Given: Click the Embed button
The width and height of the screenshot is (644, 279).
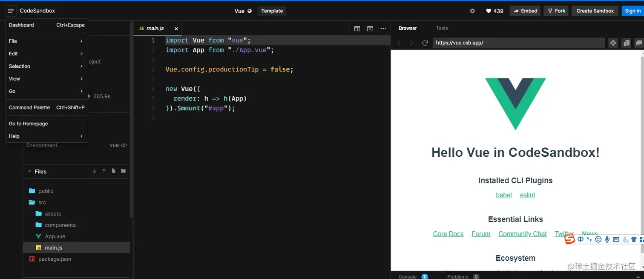Looking at the screenshot, I should click(x=525, y=11).
